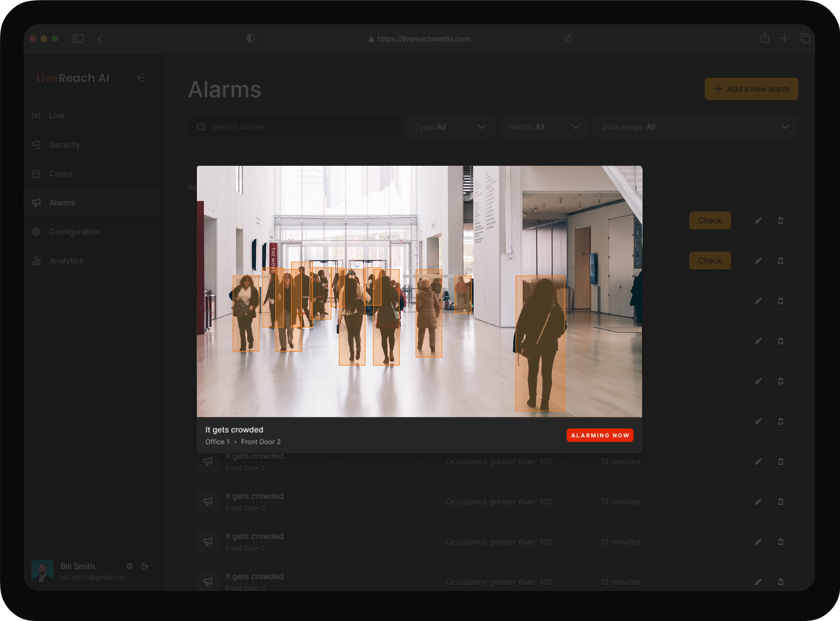Viewport: 840px width, 621px height.
Task: Click the lock icon in the address bar
Action: [371, 39]
